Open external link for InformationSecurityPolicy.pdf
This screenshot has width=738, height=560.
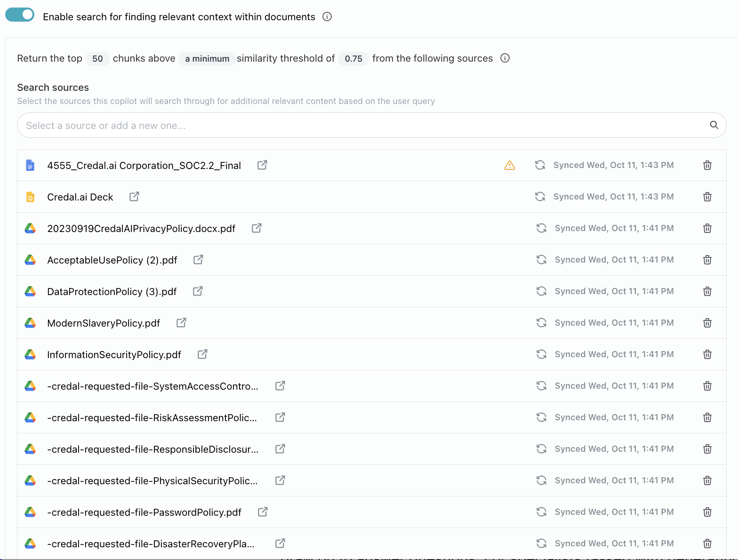coord(202,354)
